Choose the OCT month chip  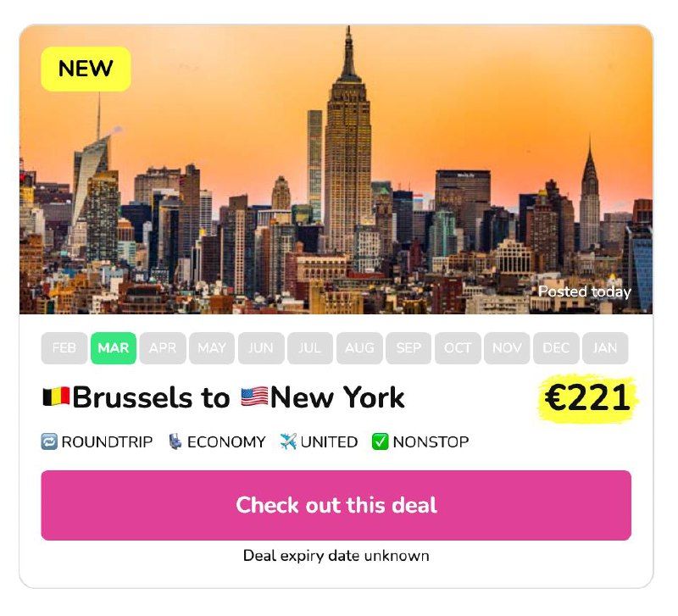click(458, 348)
